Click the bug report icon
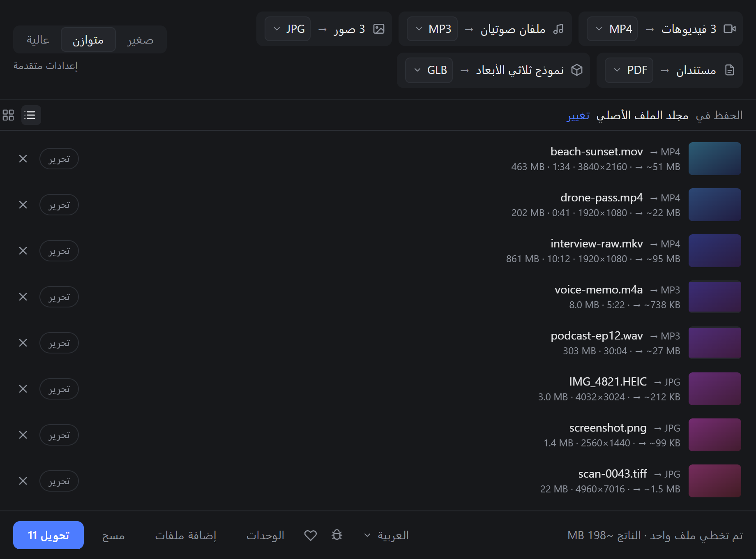This screenshot has height=559, width=756. [x=337, y=535]
